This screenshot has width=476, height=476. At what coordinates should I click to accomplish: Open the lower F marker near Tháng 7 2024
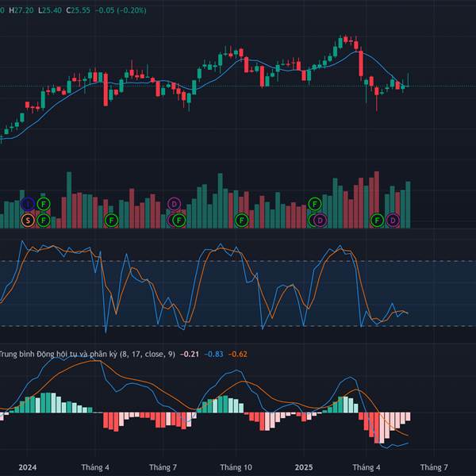pyautogui.click(x=179, y=221)
